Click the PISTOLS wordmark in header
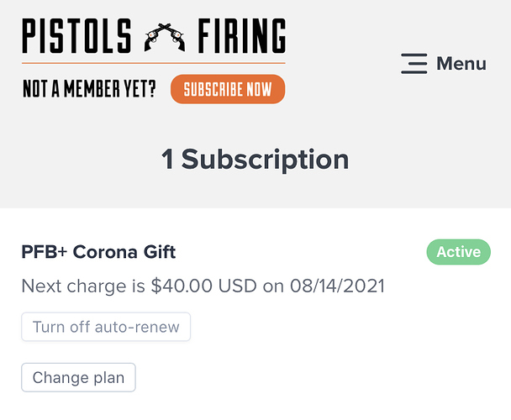511x420 pixels. [76, 36]
